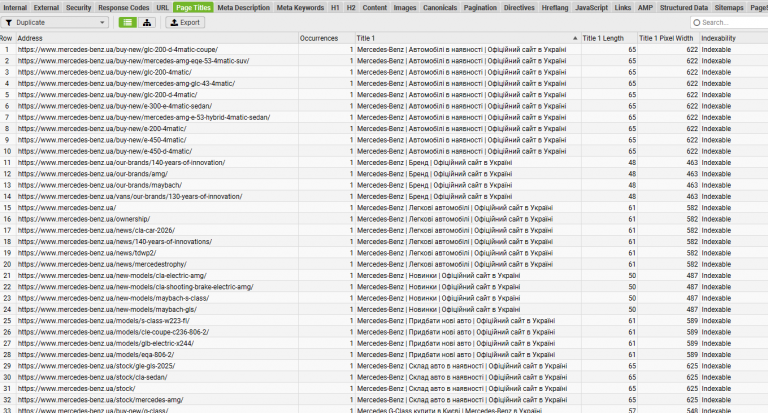Select the news/mercedestrophy URL
768x413 pixels.
coord(102,264)
